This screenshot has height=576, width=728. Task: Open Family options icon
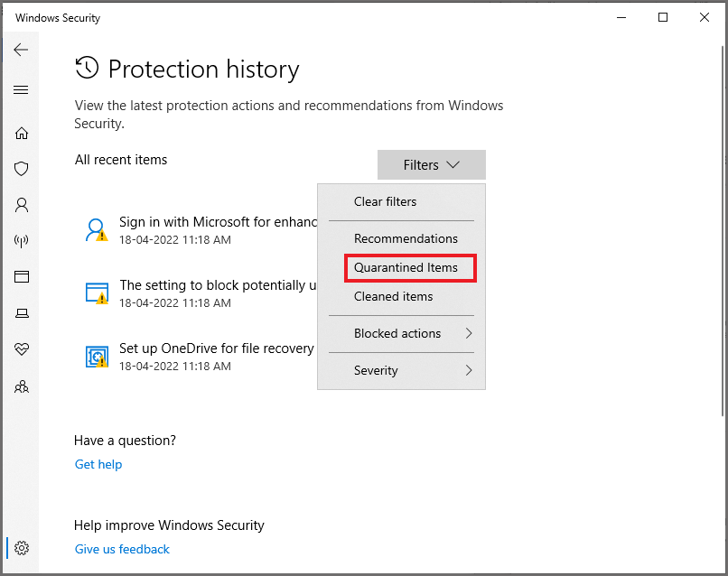coord(22,386)
